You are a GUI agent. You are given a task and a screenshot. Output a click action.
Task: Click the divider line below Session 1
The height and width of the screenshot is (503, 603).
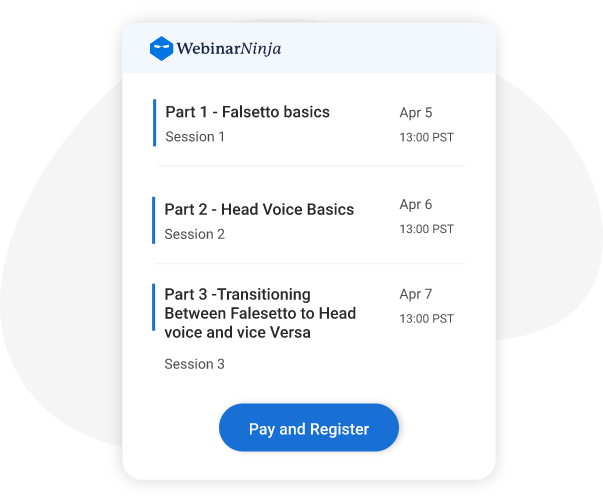click(x=308, y=166)
